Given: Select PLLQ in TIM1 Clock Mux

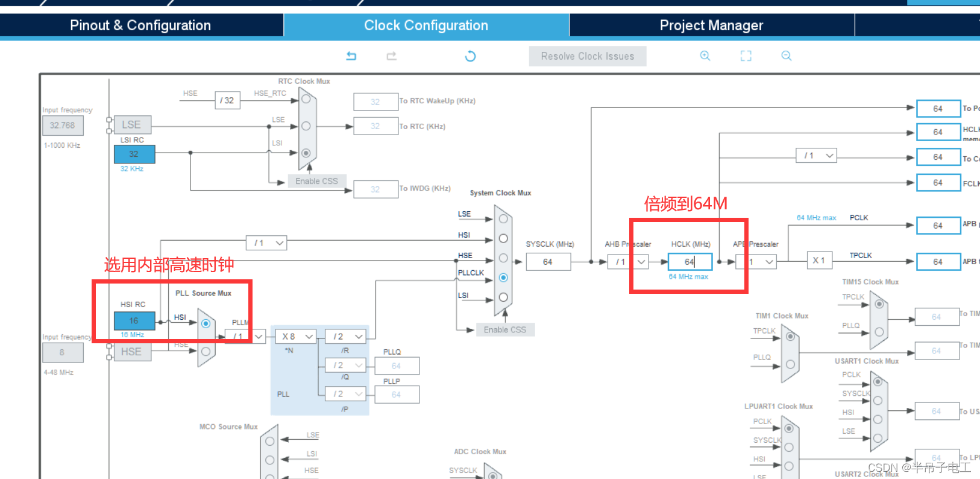Looking at the screenshot, I should tap(790, 364).
